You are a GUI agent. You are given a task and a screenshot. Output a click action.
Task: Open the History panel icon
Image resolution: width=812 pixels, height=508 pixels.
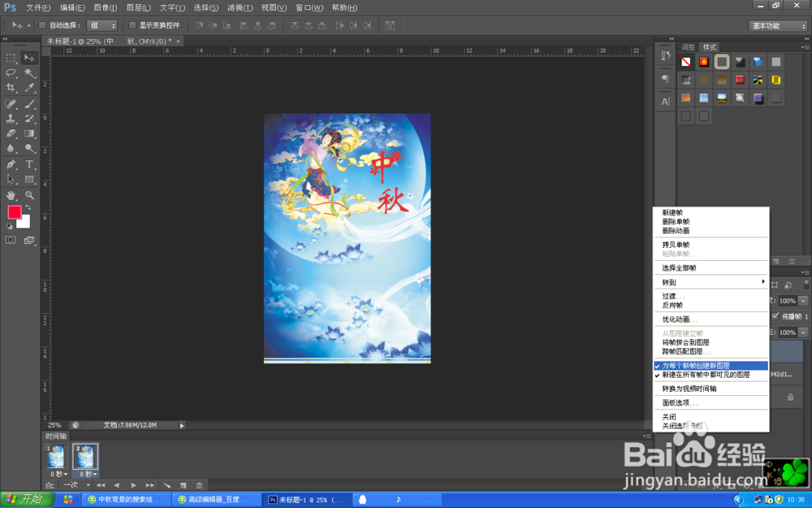(666, 56)
